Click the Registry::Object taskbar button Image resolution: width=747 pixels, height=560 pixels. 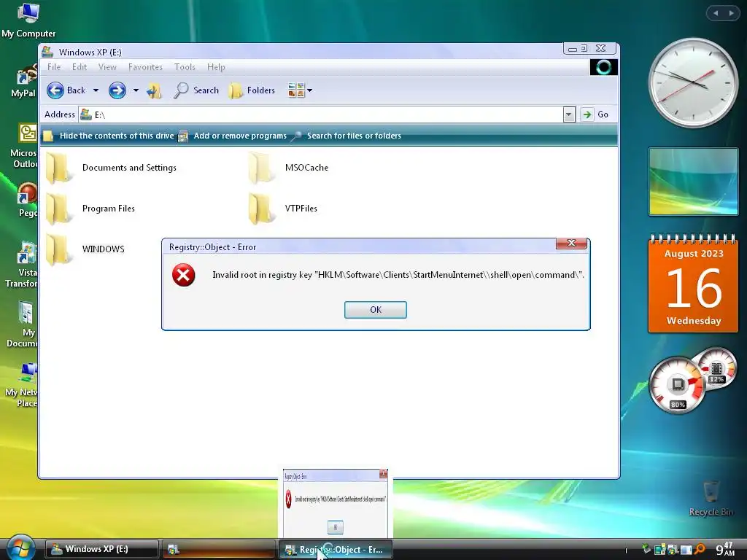pyautogui.click(x=336, y=549)
